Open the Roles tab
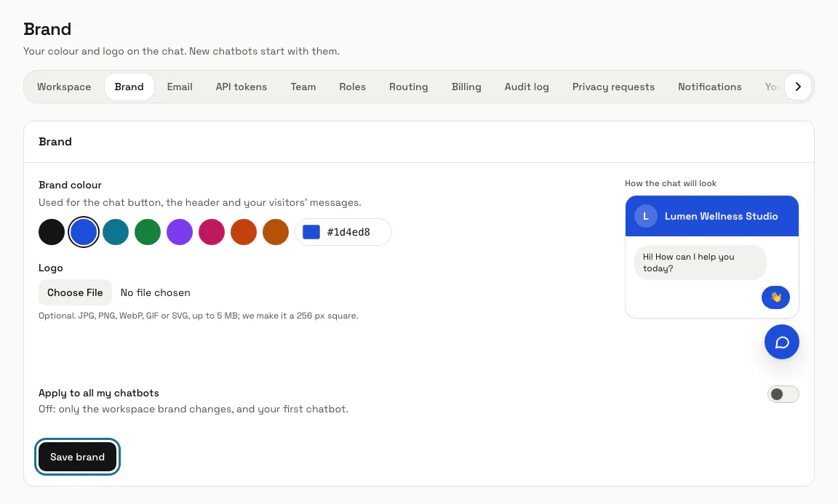 coord(352,87)
